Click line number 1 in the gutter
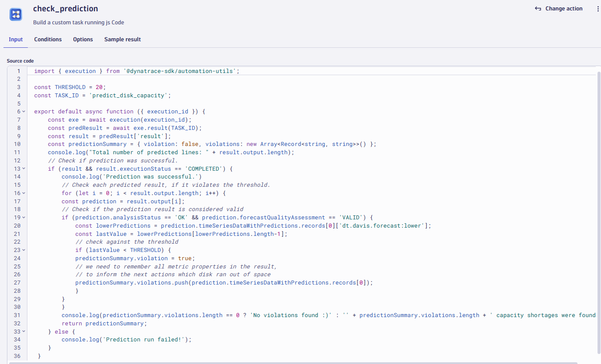 coord(18,71)
